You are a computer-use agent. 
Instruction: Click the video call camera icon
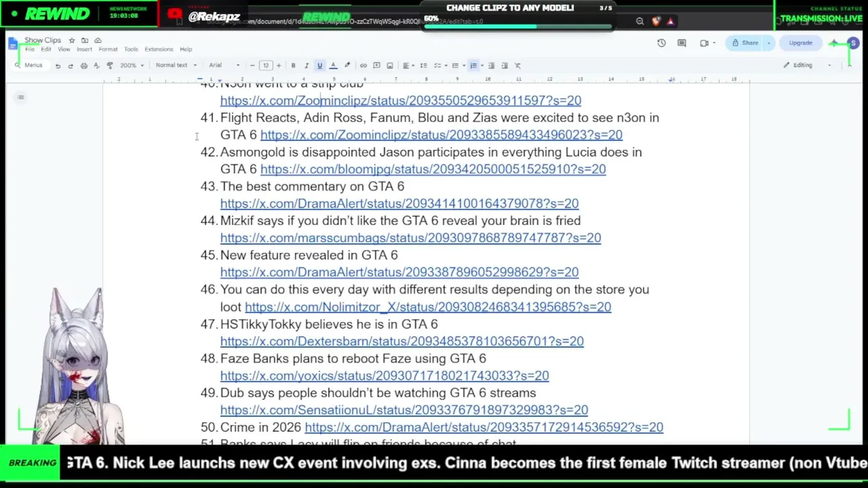point(705,43)
